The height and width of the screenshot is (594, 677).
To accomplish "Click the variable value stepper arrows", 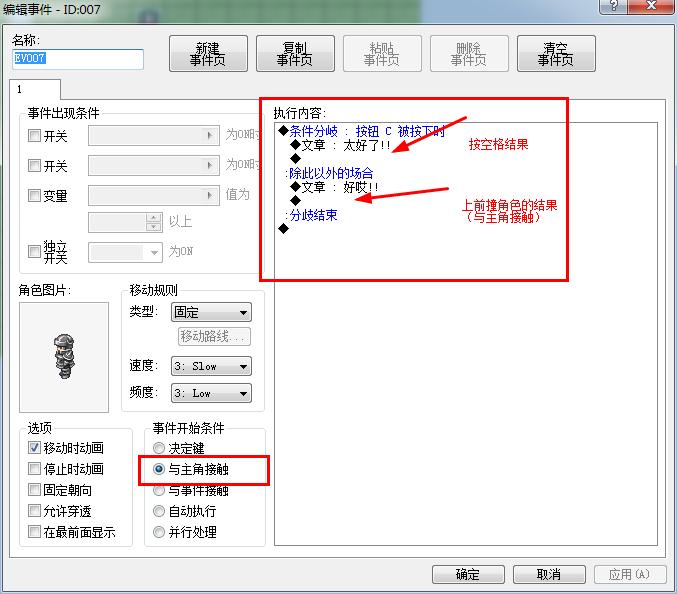I will pyautogui.click(x=154, y=222).
